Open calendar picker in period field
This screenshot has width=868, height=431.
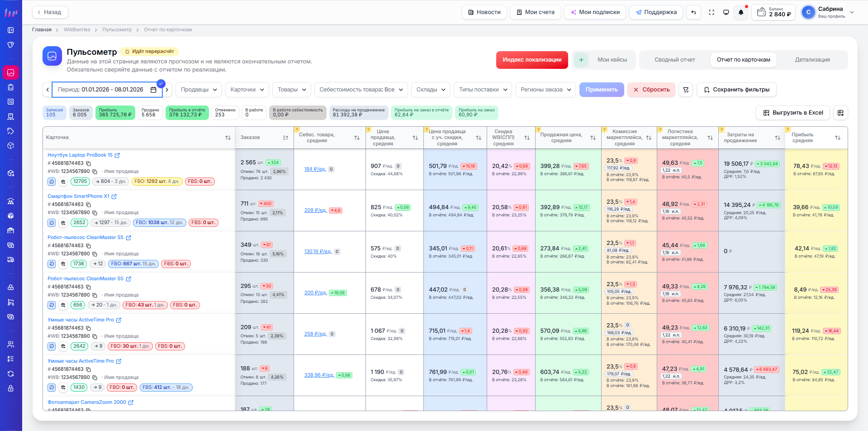pos(153,90)
